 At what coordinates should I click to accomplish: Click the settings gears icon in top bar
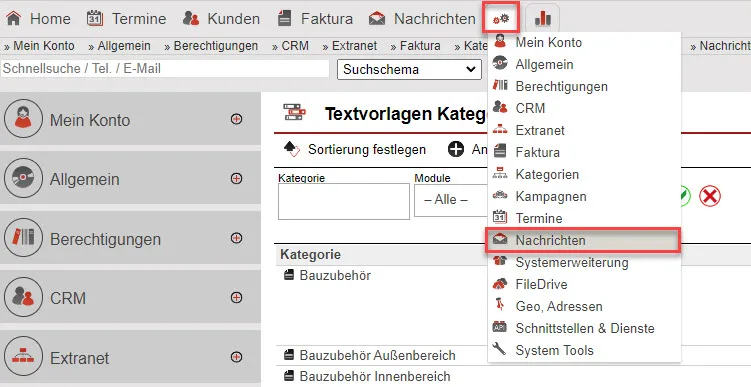point(501,19)
